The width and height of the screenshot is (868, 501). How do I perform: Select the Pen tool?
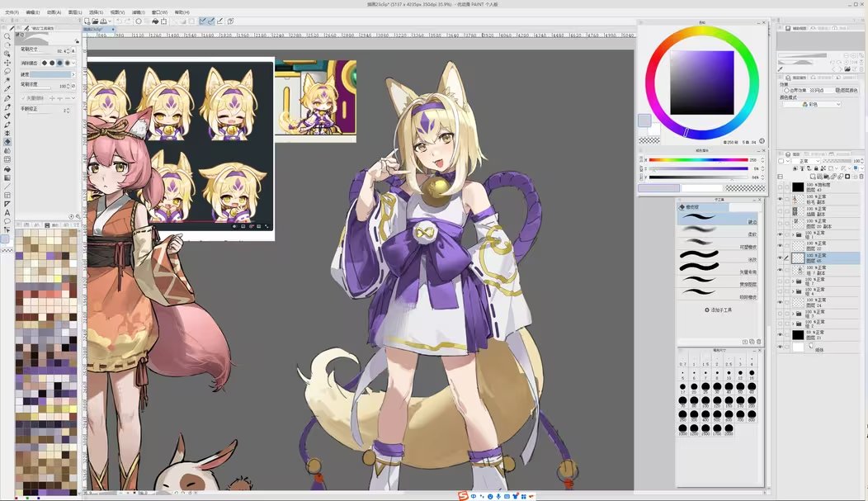(x=7, y=98)
